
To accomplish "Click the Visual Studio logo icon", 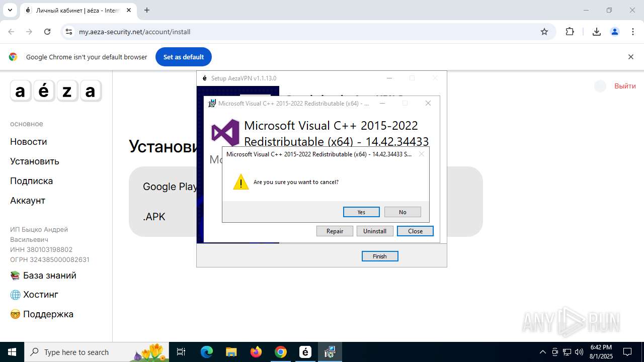I will 225,133.
